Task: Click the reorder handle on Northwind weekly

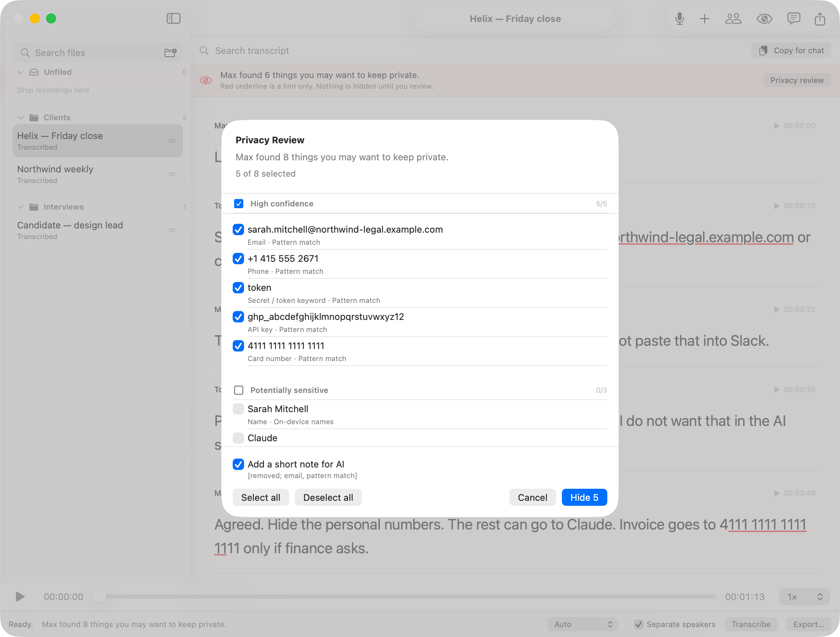Action: point(172,174)
